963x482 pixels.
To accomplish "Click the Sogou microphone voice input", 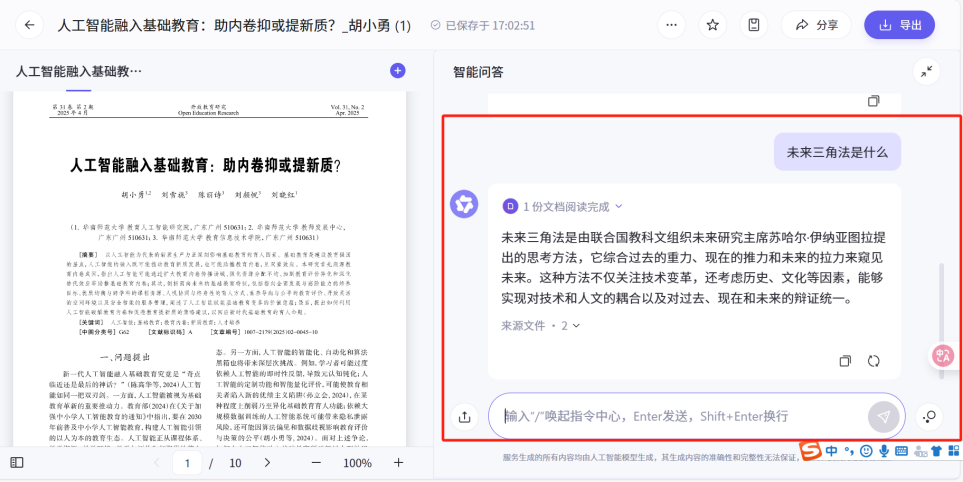I will tap(884, 451).
